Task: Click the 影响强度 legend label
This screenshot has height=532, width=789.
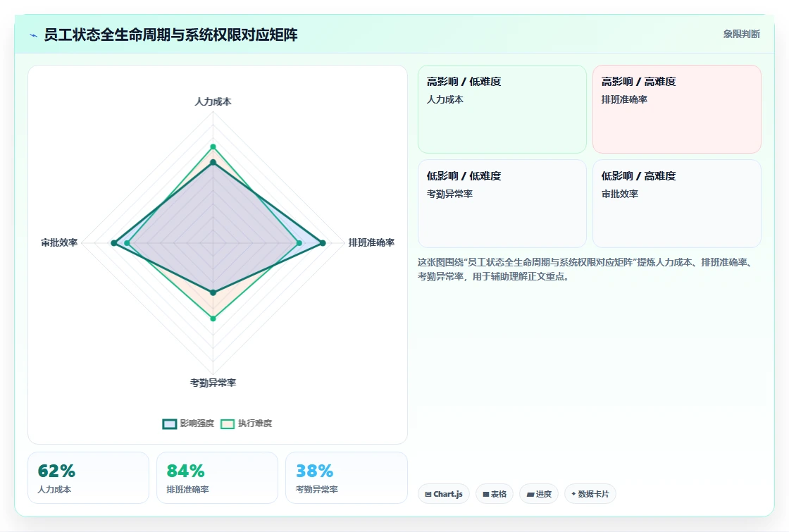Action: [197, 423]
